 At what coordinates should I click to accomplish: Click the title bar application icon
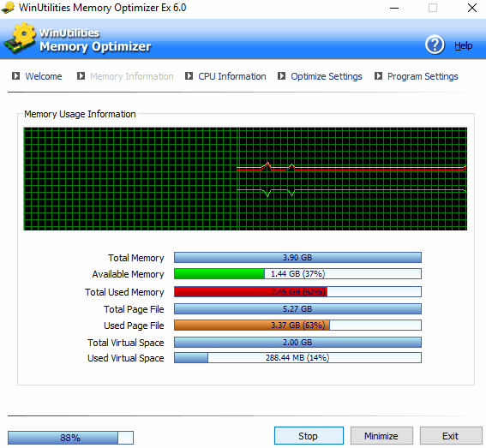pos(8,8)
